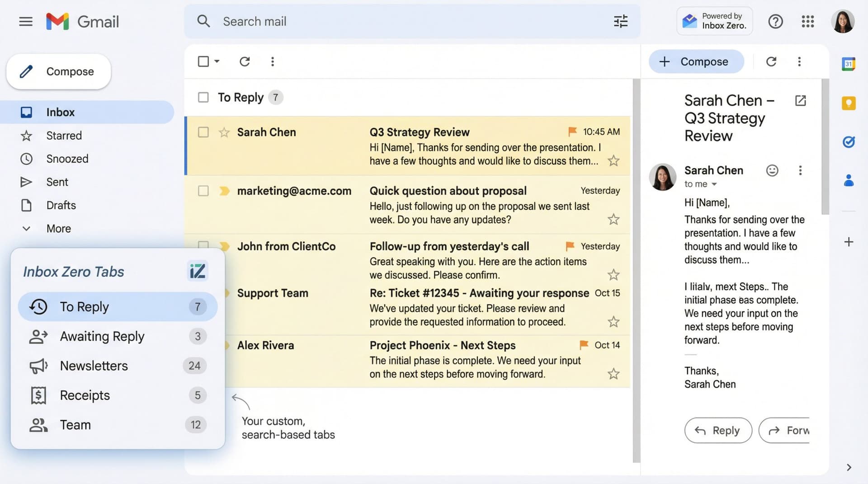This screenshot has height=484, width=868.
Task: Check the checkbox on Sarah Chen's email
Action: point(203,132)
